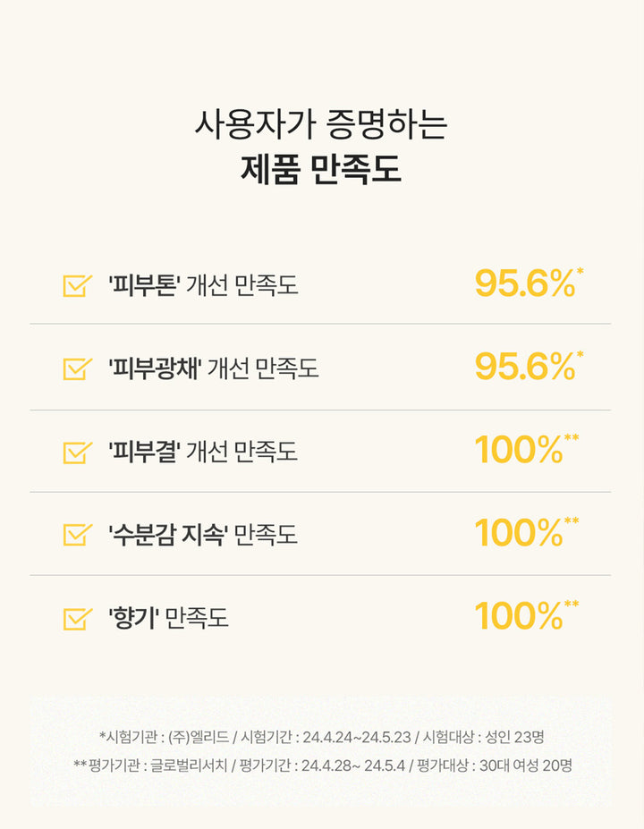
Task: Click the footnote starting with '*시험기관 : (주)엘리드'
Action: (321, 738)
